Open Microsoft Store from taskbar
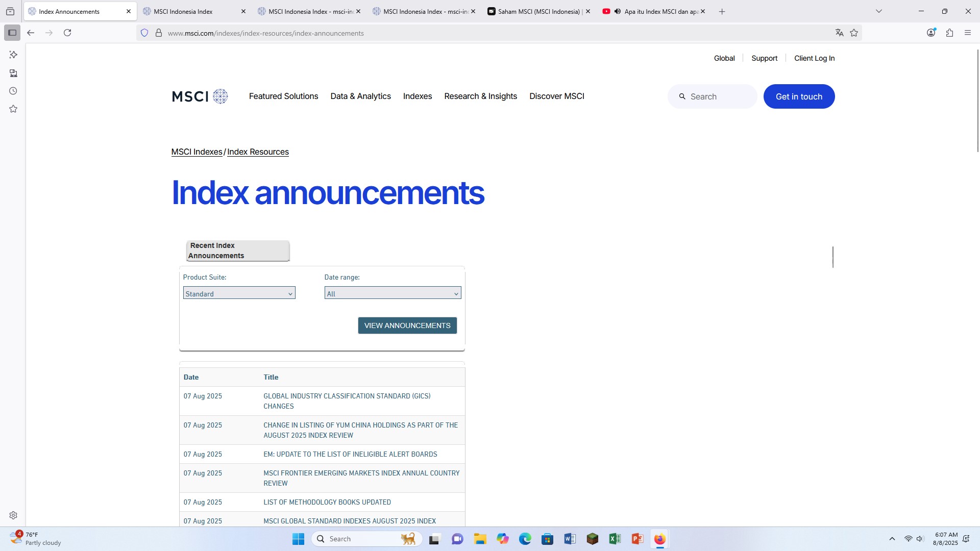980x551 pixels. tap(548, 539)
